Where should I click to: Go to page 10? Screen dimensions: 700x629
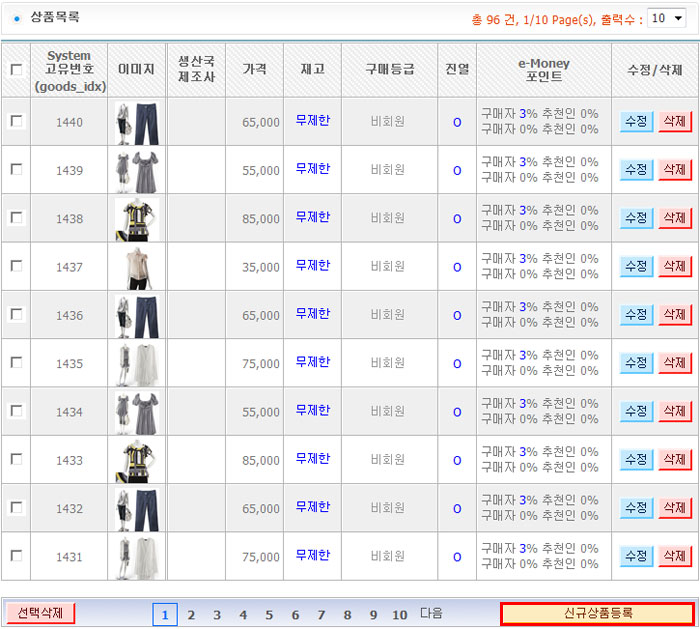(x=400, y=615)
